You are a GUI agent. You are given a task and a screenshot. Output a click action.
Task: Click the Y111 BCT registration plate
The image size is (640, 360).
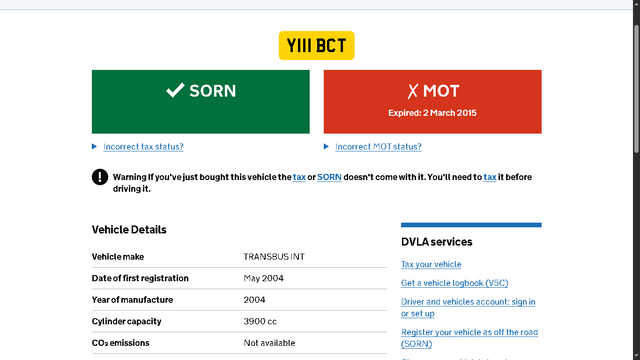point(316,45)
